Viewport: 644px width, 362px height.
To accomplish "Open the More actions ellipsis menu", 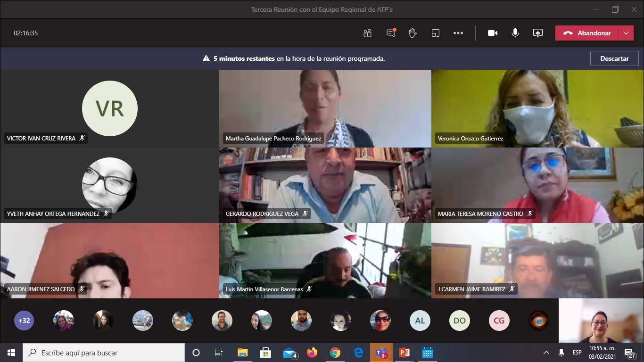I will (x=458, y=33).
